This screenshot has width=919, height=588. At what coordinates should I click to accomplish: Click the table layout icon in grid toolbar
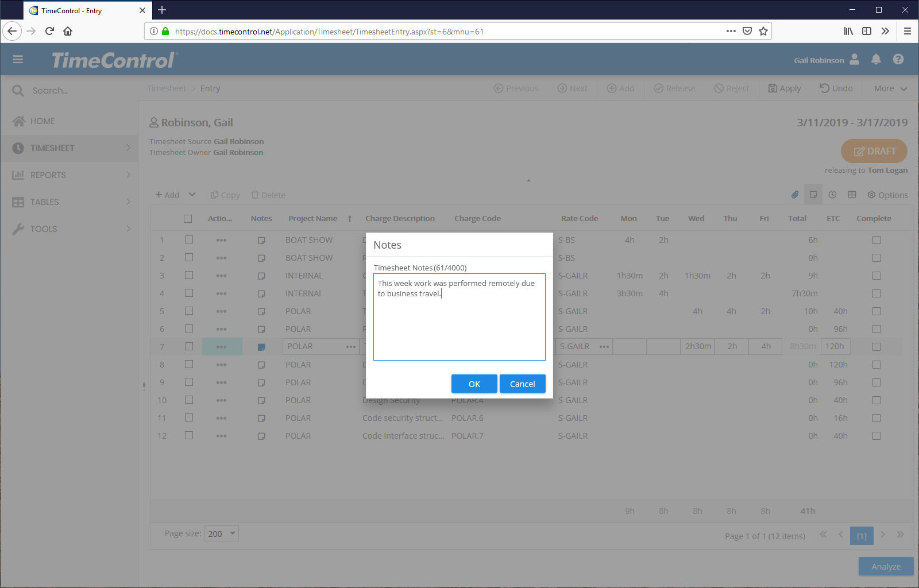(852, 195)
